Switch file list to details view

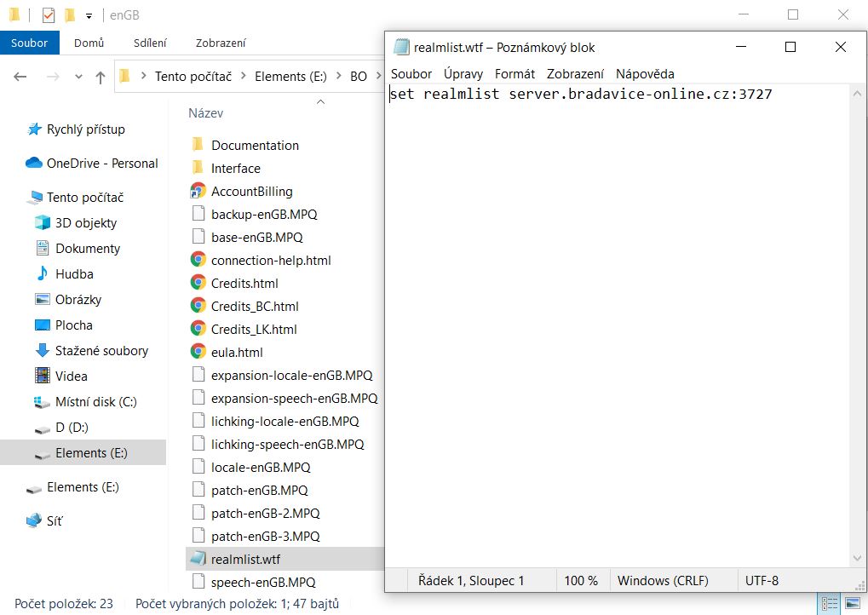pyautogui.click(x=828, y=603)
